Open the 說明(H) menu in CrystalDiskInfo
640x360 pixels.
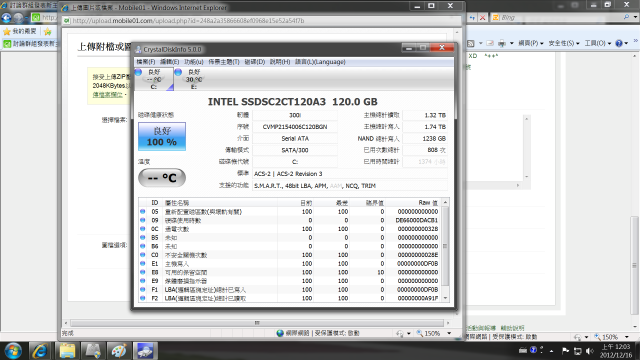[x=280, y=62]
